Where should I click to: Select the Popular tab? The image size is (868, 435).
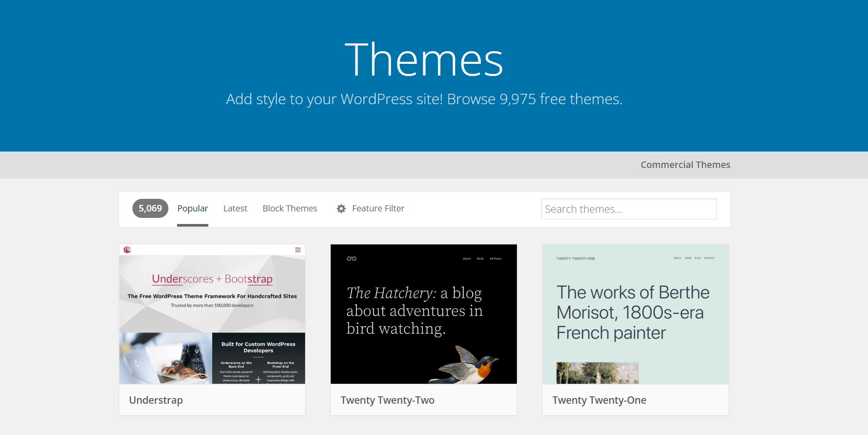(x=193, y=208)
